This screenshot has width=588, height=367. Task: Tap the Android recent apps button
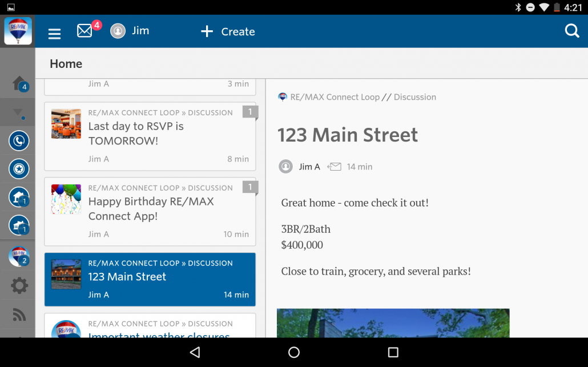point(393,352)
